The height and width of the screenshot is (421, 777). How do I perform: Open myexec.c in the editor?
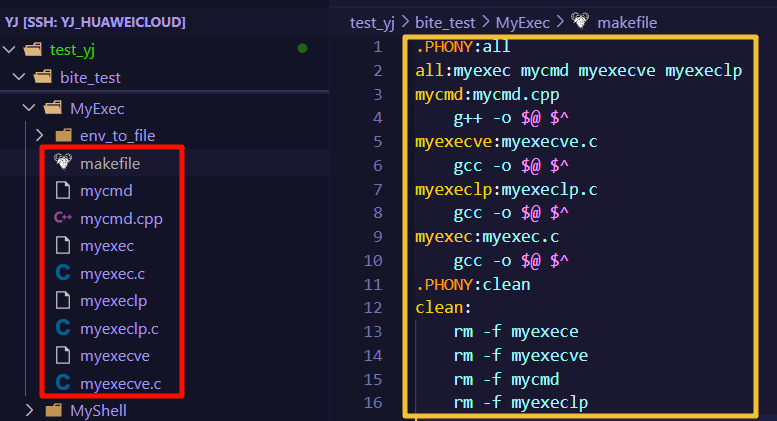click(x=112, y=273)
